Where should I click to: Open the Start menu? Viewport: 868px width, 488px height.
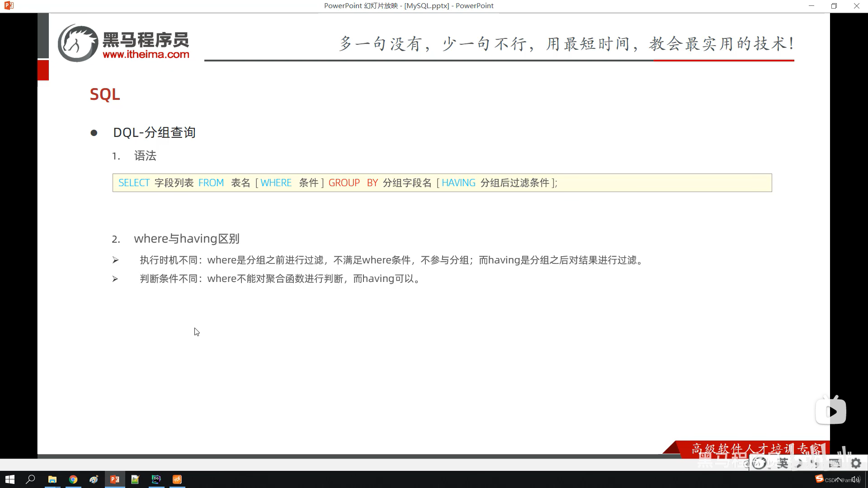(x=10, y=479)
